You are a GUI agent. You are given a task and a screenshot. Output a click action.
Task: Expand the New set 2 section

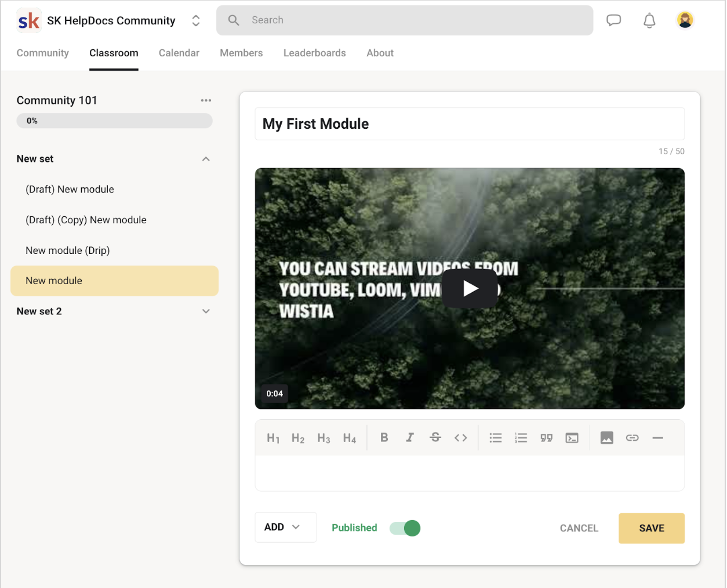click(206, 311)
